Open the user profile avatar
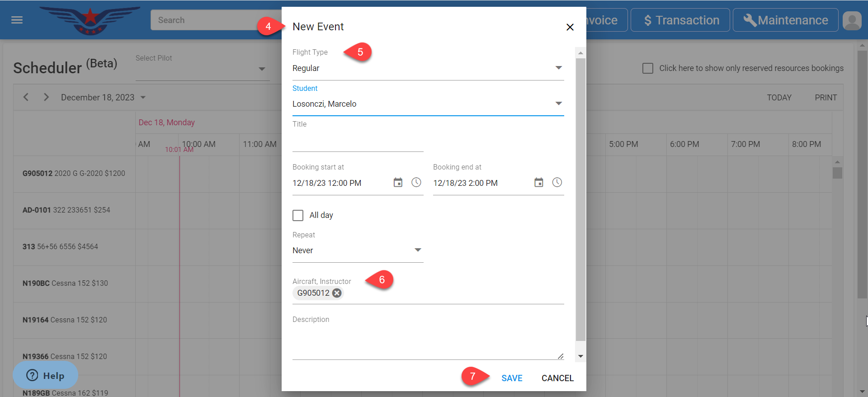This screenshot has height=397, width=868. 852,20
